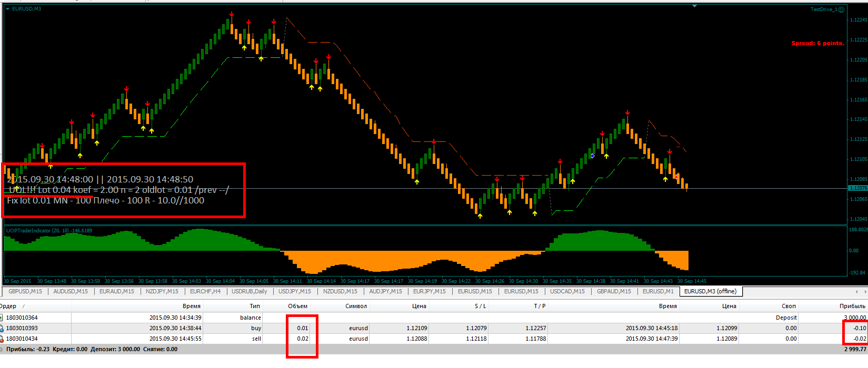868x368 pixels.
Task: Click the 'buy' type cell
Action: point(256,328)
